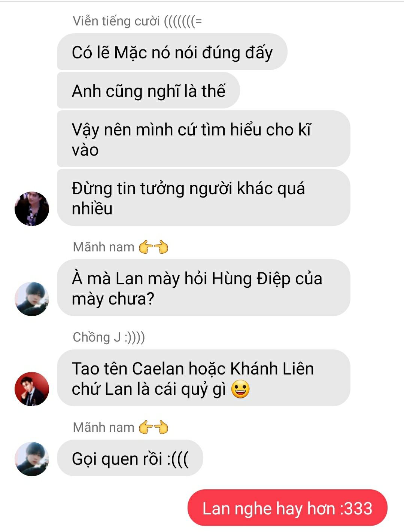This screenshot has height=532, width=404.
Task: Select the 'Gọi quen rồi :(((' message
Action: [130, 458]
